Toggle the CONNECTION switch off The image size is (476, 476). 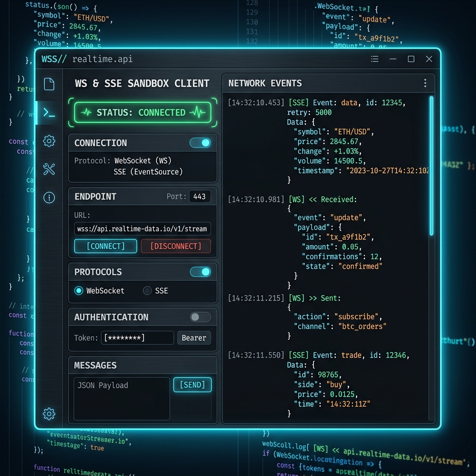[200, 143]
